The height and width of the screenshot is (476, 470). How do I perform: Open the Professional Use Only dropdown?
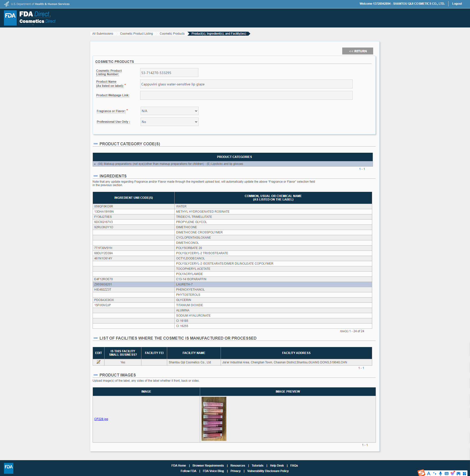coord(169,122)
